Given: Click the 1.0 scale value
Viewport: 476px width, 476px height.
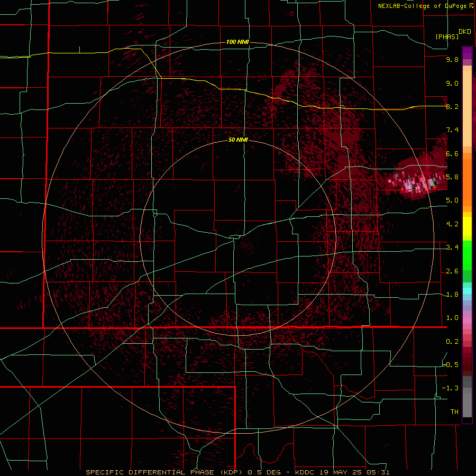Looking at the screenshot, I should tap(452, 318).
